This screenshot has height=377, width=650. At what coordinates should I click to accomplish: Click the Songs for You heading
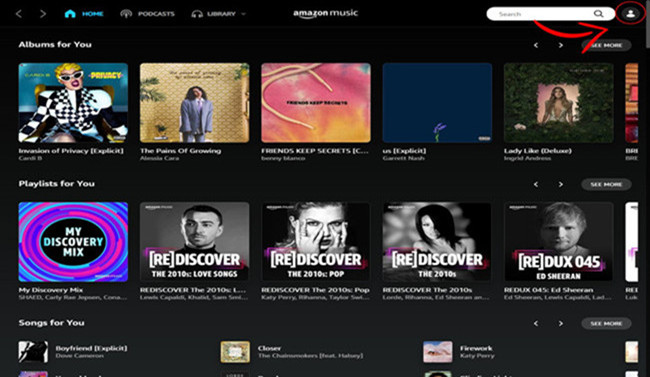pyautogui.click(x=51, y=322)
